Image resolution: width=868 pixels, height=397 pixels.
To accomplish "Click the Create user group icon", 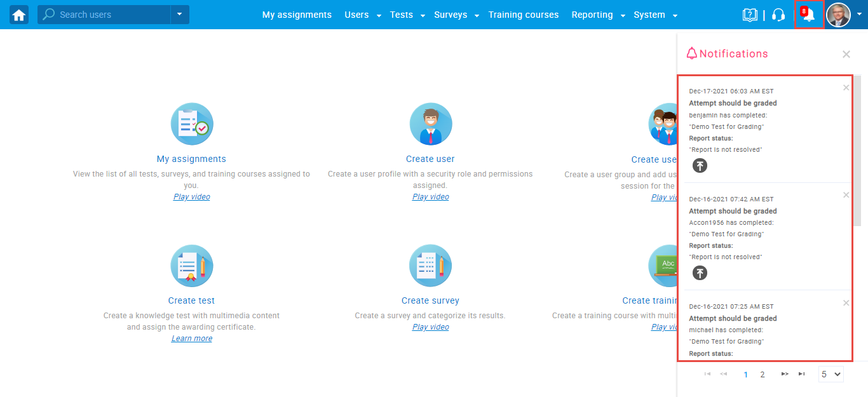I will click(663, 124).
